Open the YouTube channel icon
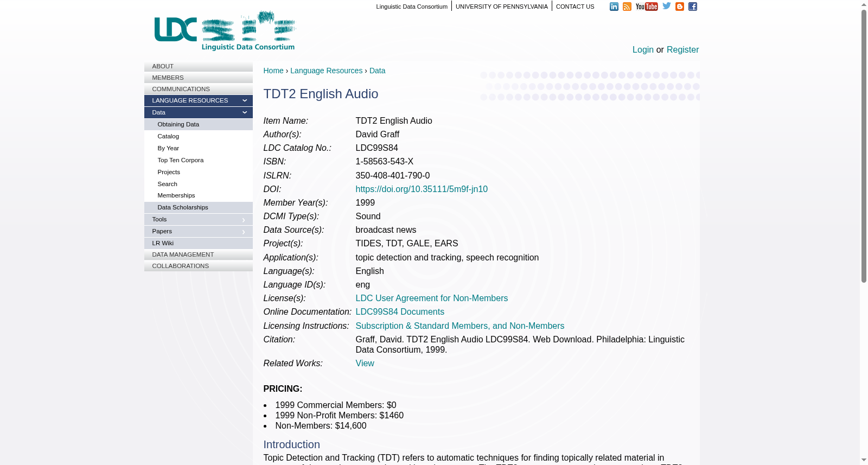 click(647, 7)
